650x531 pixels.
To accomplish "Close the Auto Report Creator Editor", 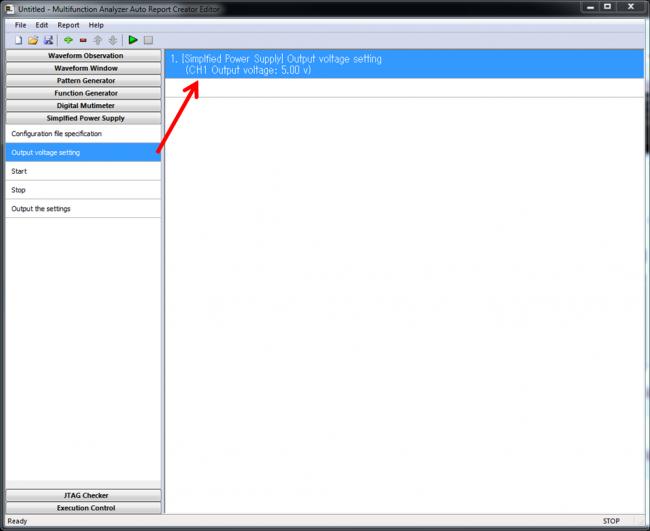I will [631, 7].
